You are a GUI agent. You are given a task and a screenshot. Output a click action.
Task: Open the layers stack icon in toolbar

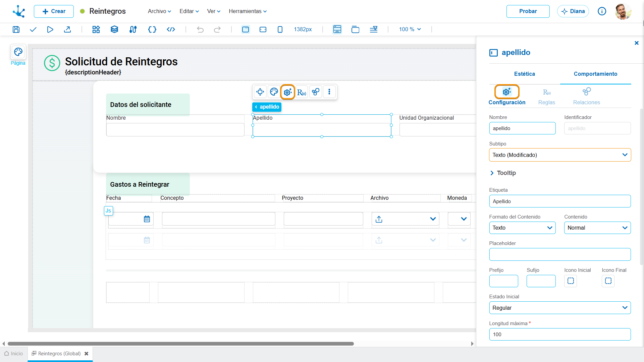pyautogui.click(x=114, y=29)
